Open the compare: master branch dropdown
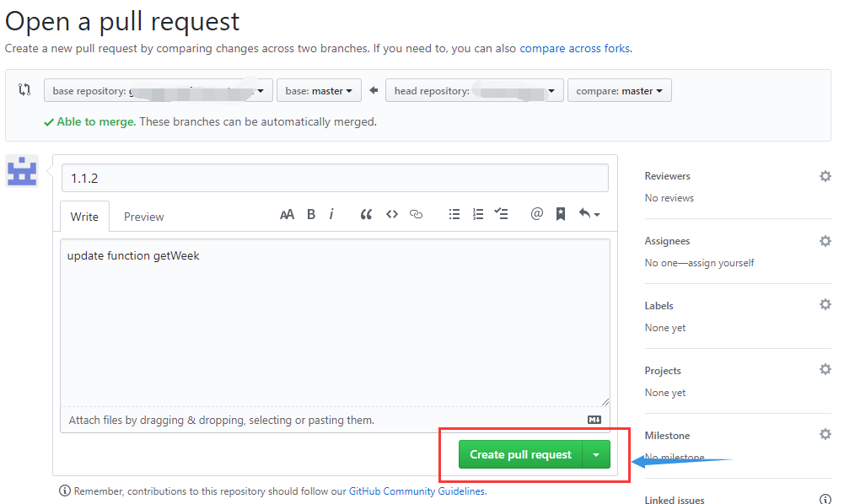Screen dimensions: 855x504 click(x=620, y=90)
